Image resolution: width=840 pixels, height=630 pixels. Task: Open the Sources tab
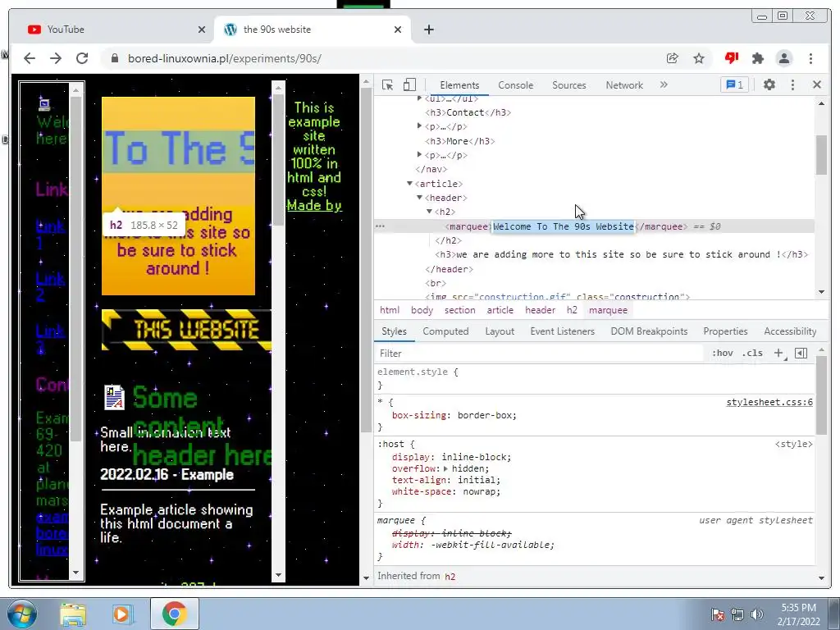569,85
